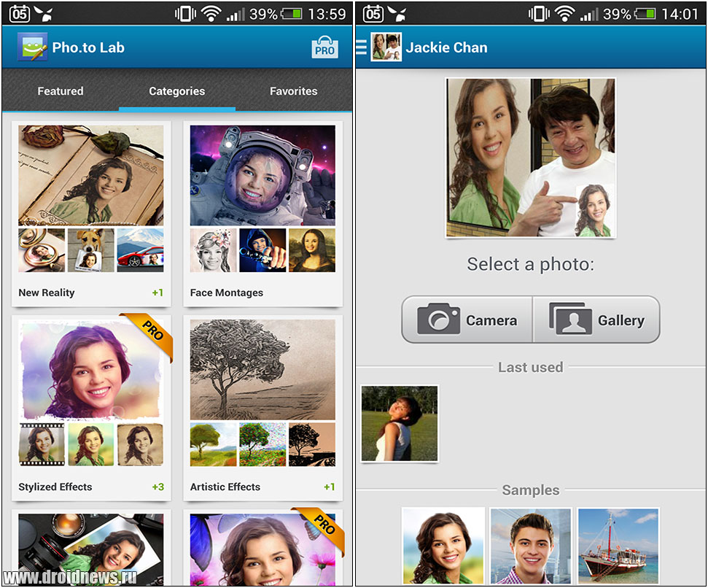
Task: Select the green-yellow tinted portrait thumbnail
Action: pyautogui.click(x=90, y=444)
